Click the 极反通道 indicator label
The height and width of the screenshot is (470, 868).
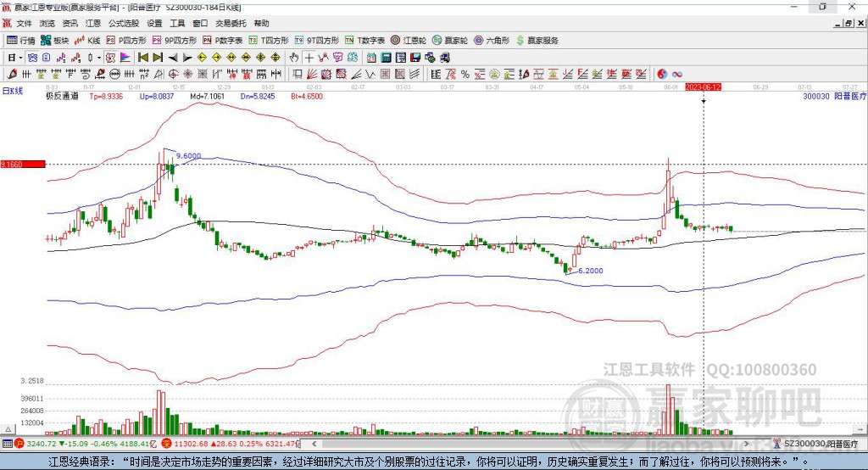coord(62,96)
